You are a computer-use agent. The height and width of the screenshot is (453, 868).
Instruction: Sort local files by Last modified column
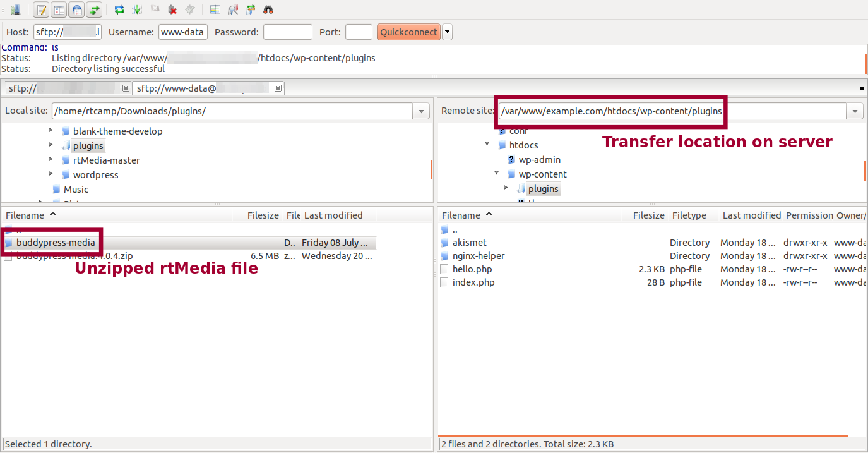[x=333, y=215]
